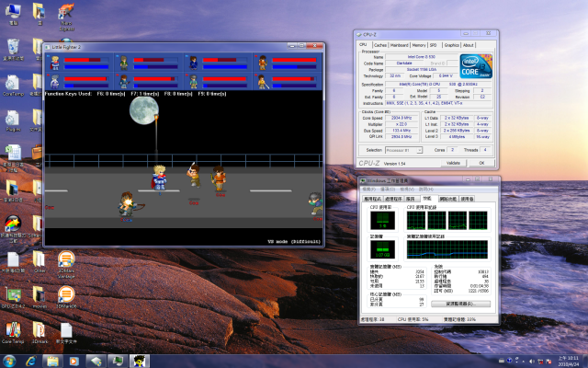
Task: Switch to first tab in Task Manager
Action: point(372,199)
